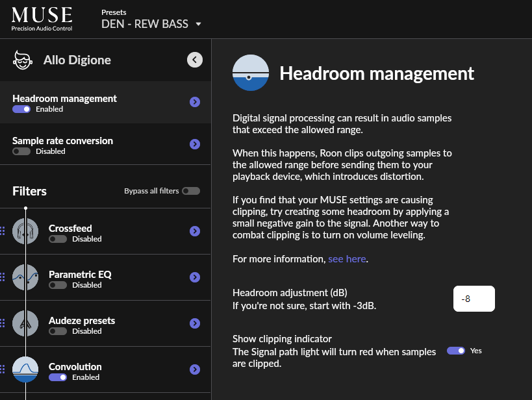Click the Parametric EQ filter icon
532x400 pixels.
[x=26, y=277]
